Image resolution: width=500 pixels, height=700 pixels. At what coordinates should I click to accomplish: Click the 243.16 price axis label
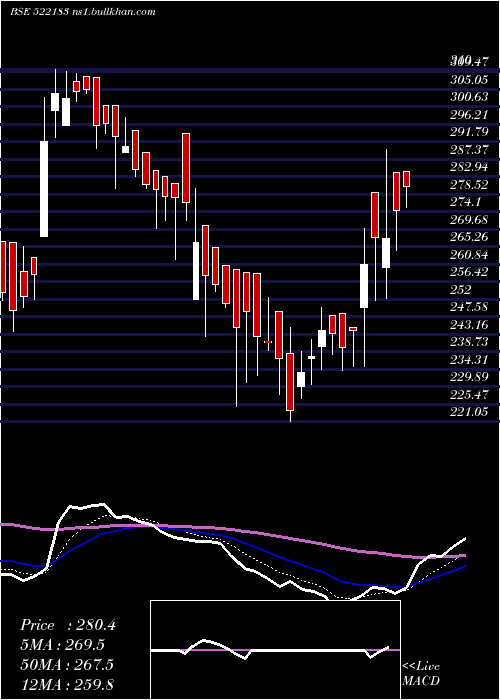click(x=468, y=325)
